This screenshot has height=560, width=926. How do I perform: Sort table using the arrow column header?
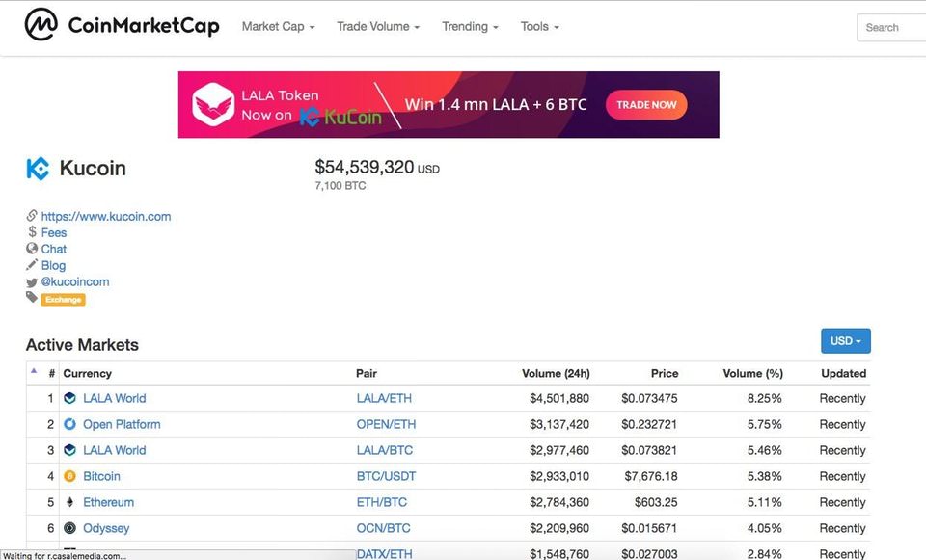(34, 371)
